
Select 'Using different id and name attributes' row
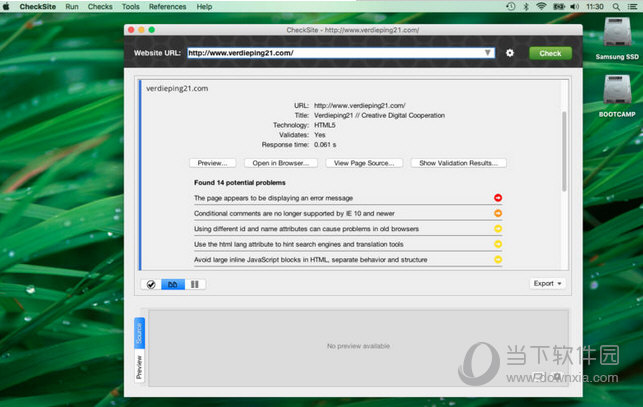click(348, 229)
